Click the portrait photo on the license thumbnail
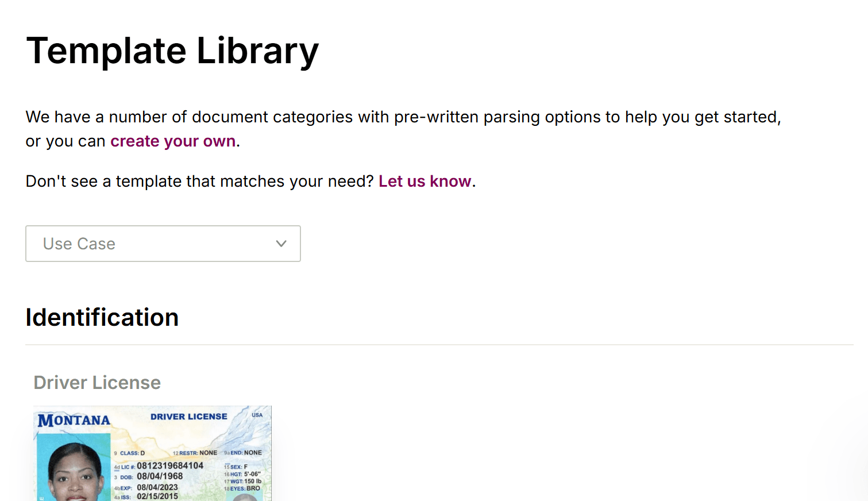The height and width of the screenshot is (501, 868). tap(72, 468)
